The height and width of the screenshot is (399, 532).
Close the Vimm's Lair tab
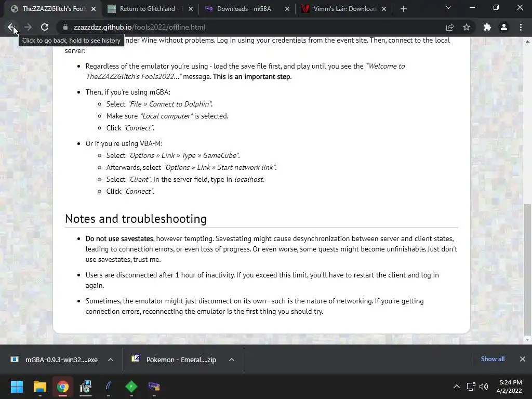[384, 9]
